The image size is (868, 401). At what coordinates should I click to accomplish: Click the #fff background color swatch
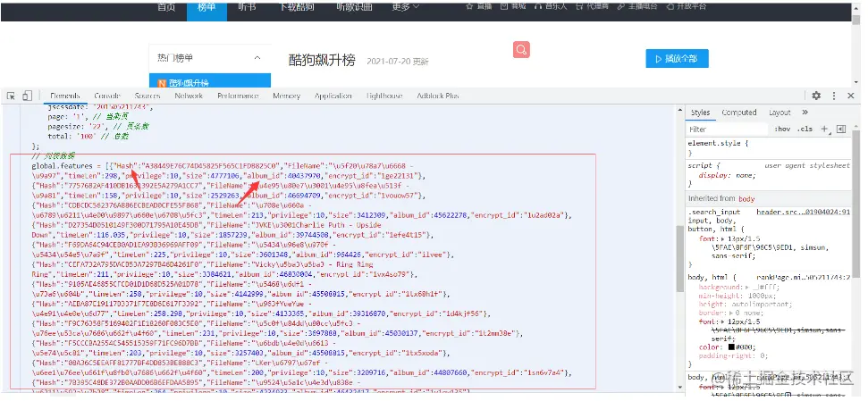[758, 288]
